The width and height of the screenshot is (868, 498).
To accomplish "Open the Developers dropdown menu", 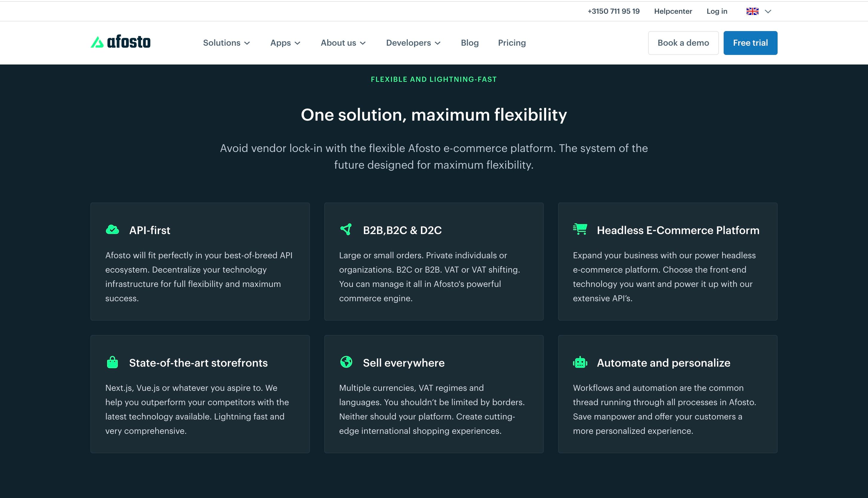I will coord(413,43).
